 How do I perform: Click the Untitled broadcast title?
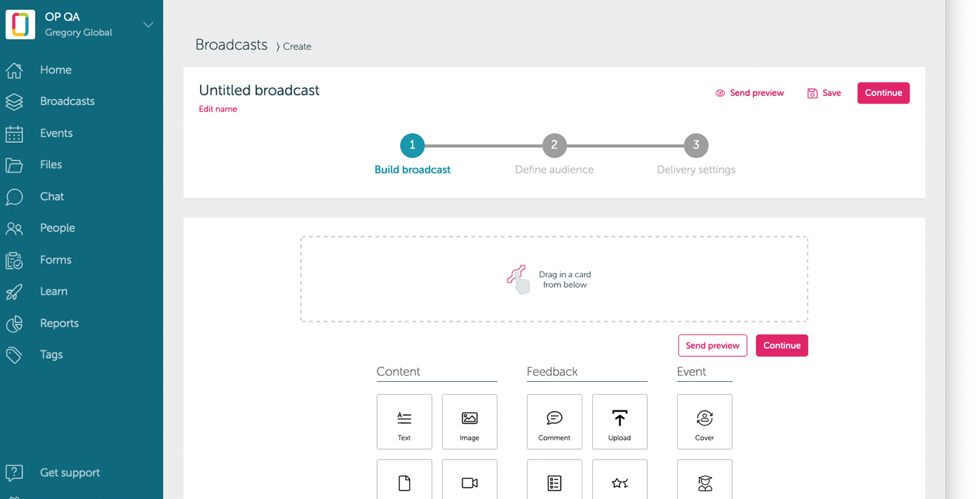point(259,90)
